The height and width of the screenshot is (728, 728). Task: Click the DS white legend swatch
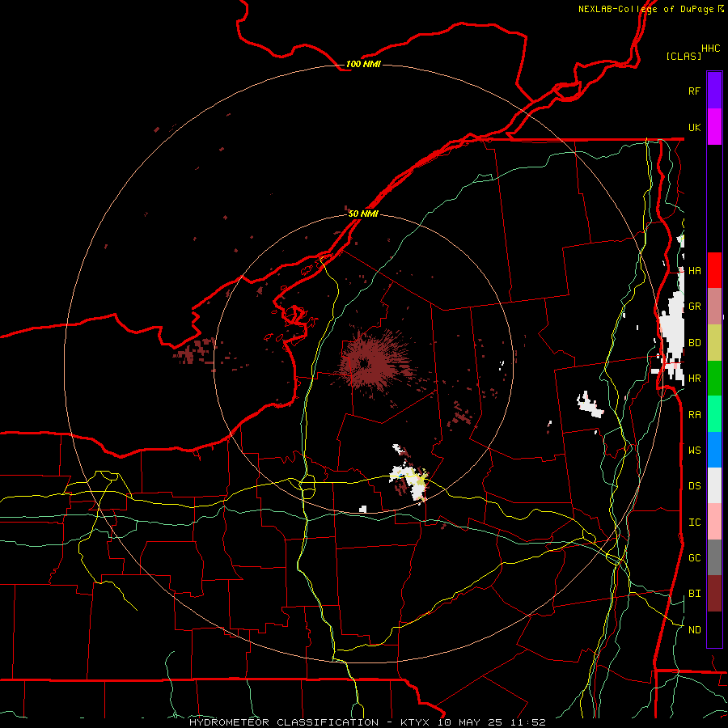[x=714, y=485]
